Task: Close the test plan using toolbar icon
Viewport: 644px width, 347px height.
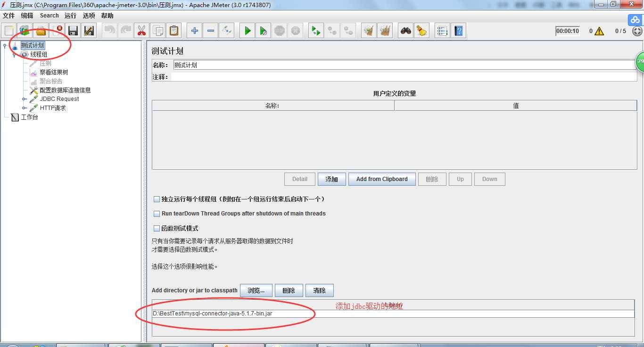Action: [57, 31]
